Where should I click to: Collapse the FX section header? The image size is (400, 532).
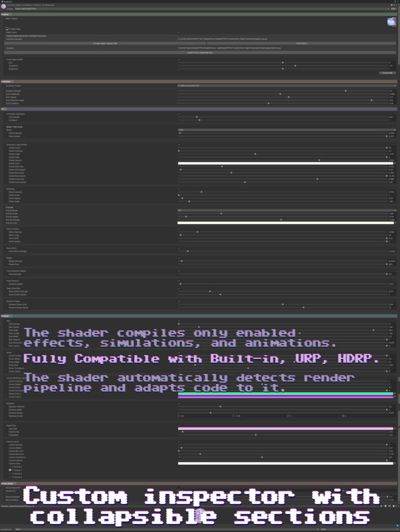click(199, 109)
